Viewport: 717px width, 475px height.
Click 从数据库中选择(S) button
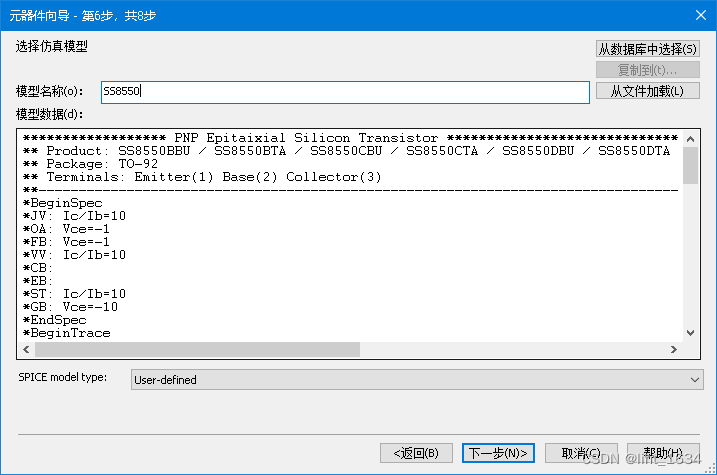[647, 49]
